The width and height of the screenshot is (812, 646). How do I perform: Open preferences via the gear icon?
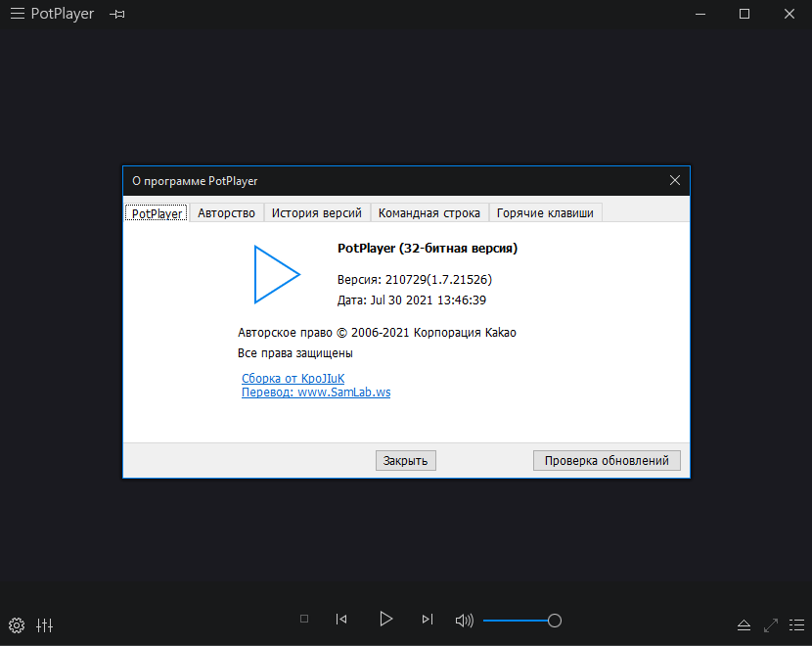[17, 625]
